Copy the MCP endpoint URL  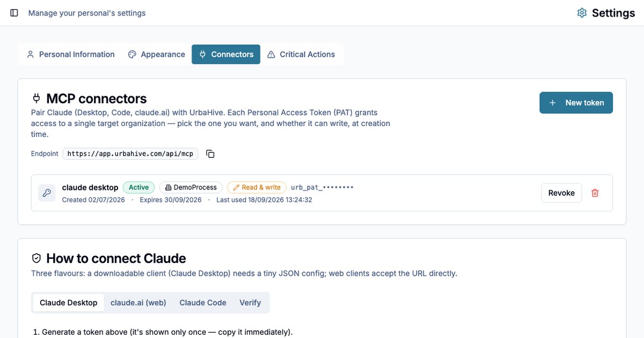tap(210, 154)
